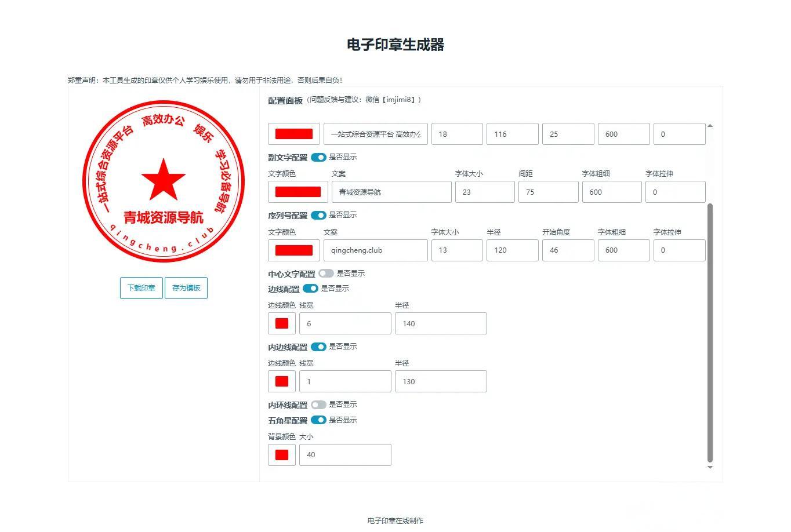Image resolution: width=791 pixels, height=532 pixels.
Task: Enable 内环线配置 display switch
Action: (x=318, y=405)
